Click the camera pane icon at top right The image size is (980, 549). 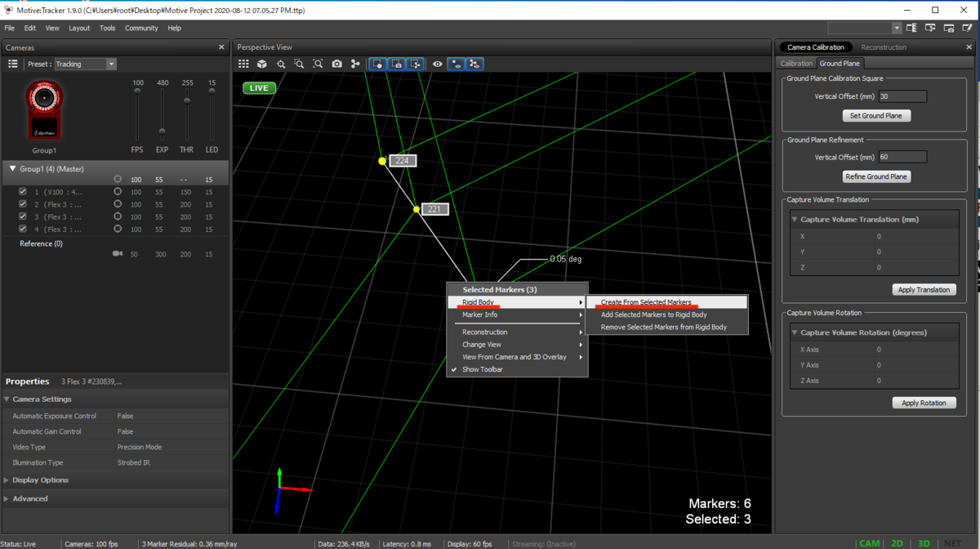[949, 28]
